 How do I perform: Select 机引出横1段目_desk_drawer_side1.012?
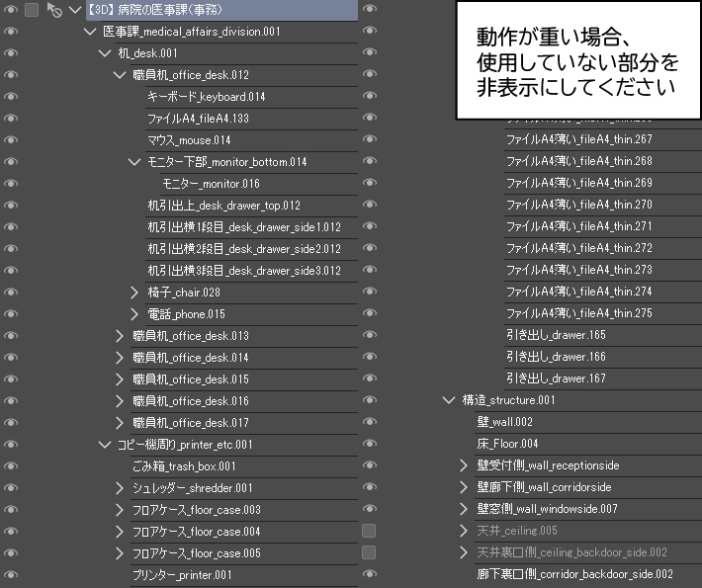point(251,227)
